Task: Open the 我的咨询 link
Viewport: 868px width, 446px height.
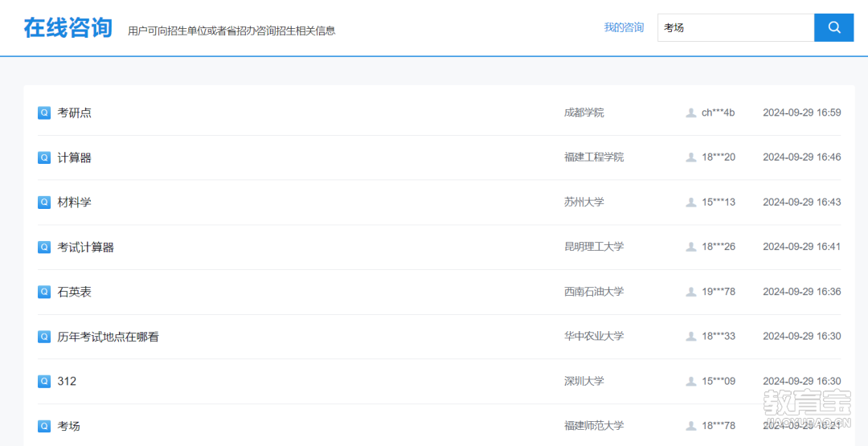Action: tap(624, 27)
